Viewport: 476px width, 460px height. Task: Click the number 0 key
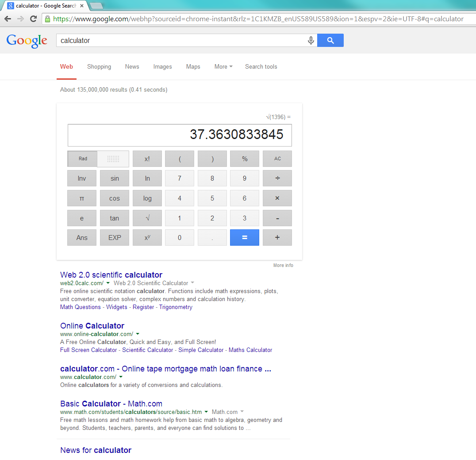pyautogui.click(x=180, y=238)
